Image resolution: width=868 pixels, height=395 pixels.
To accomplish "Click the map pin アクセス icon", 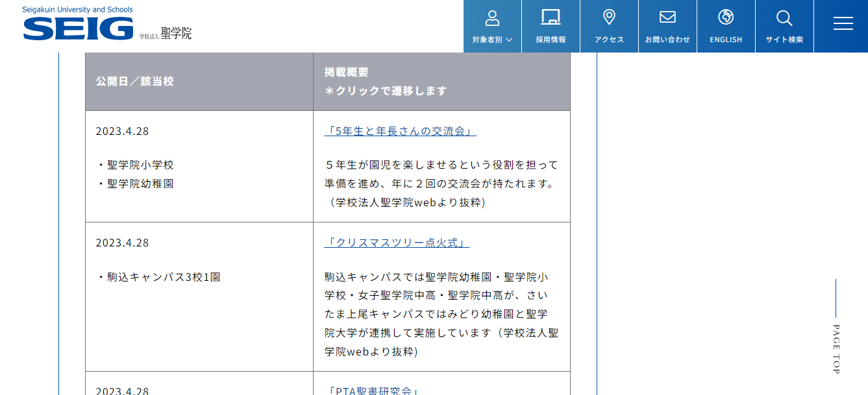I will pyautogui.click(x=609, y=18).
